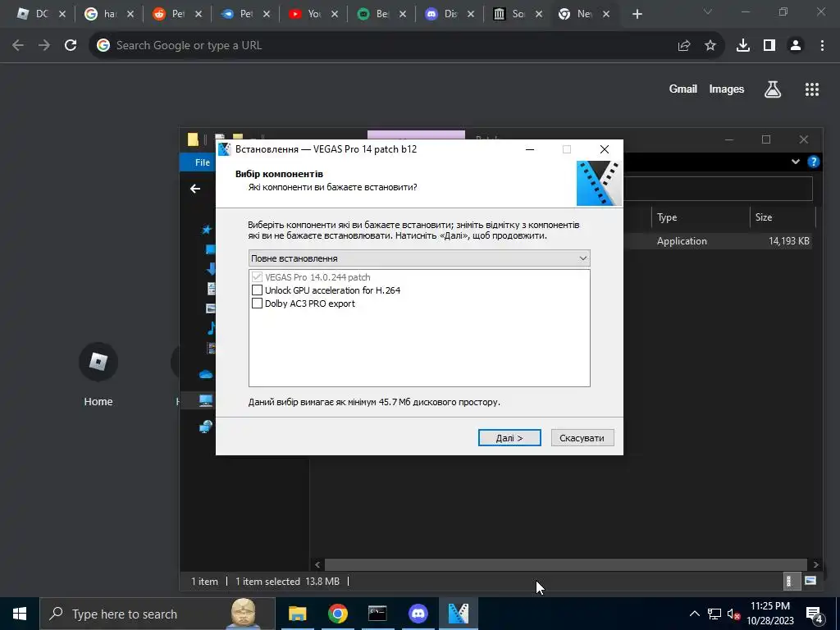The height and width of the screenshot is (630, 840).
Task: Click the taskbar search box
Action: [x=157, y=614]
